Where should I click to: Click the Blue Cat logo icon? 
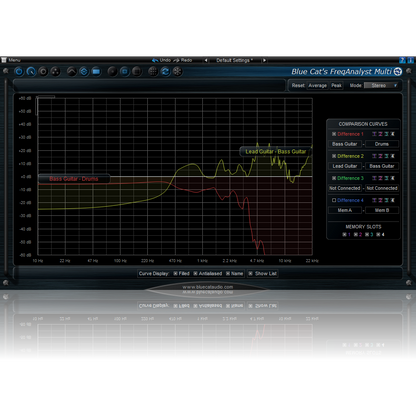[x=398, y=71]
